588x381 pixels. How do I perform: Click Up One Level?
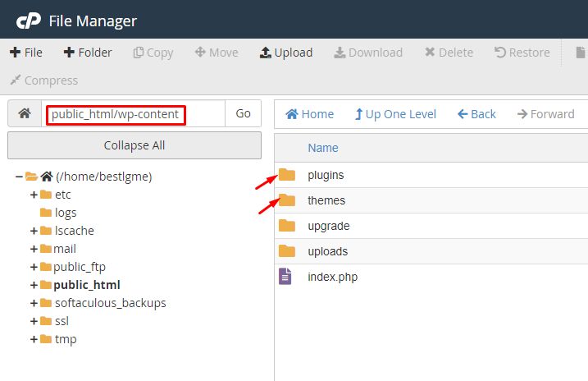395,114
